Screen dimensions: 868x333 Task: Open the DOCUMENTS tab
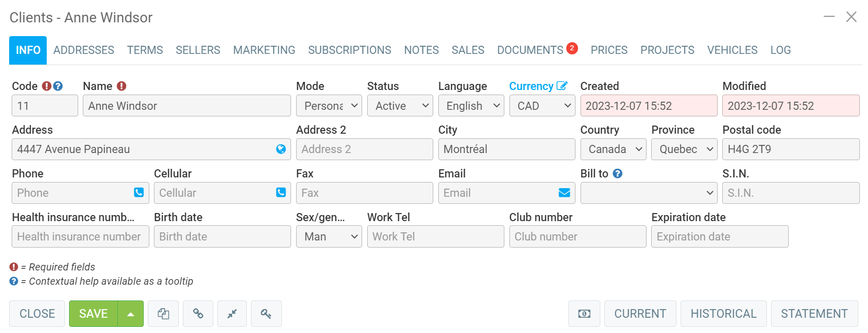530,50
